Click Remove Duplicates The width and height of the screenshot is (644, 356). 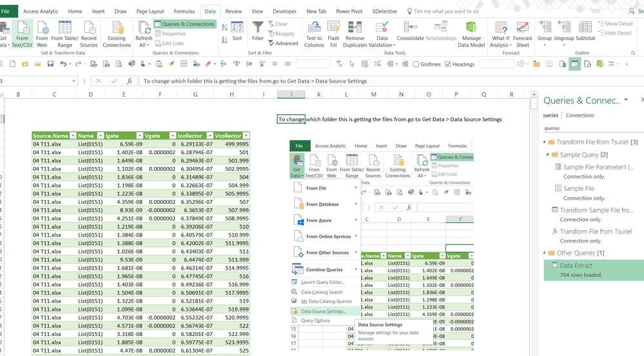(x=355, y=35)
